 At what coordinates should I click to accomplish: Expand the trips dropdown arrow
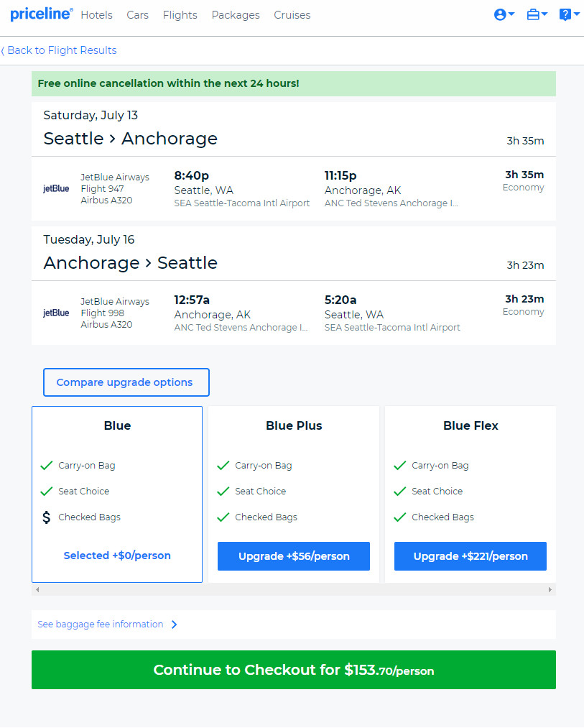click(544, 14)
